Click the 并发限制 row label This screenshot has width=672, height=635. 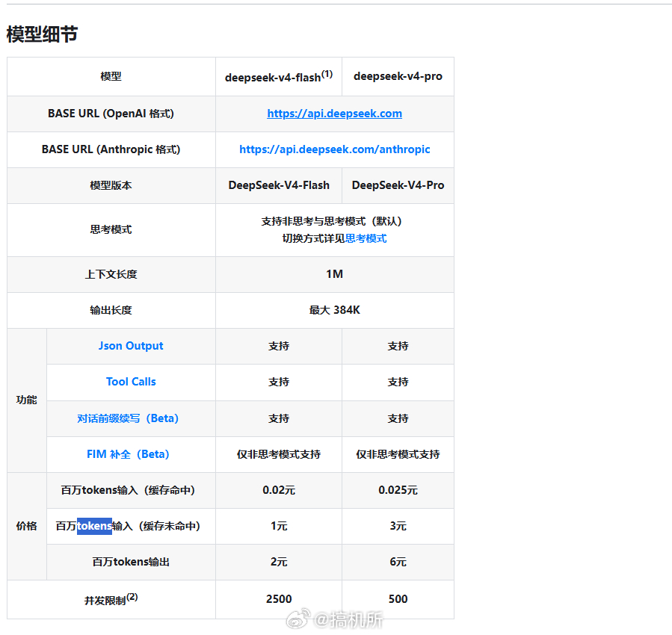click(x=111, y=599)
